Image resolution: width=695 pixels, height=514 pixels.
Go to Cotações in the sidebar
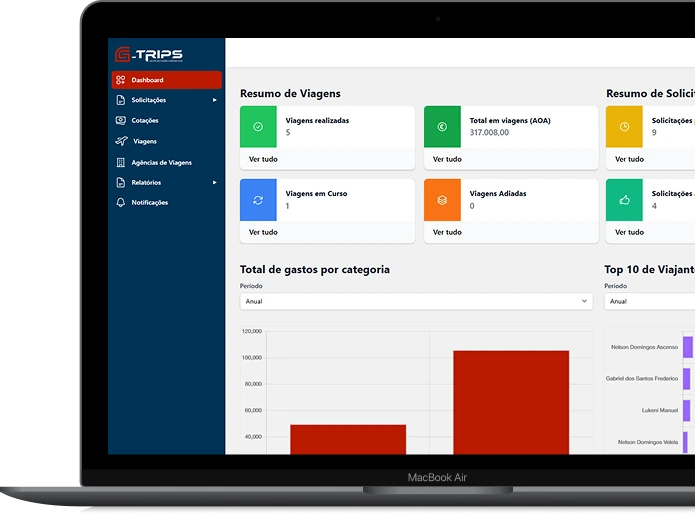tap(145, 121)
